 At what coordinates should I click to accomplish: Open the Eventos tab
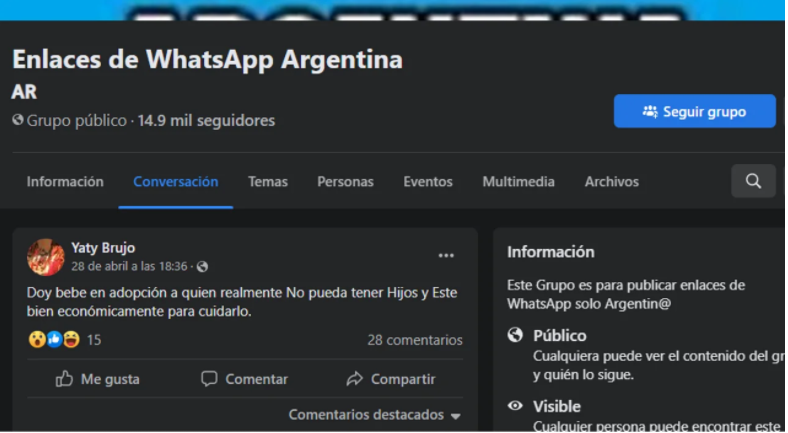428,182
